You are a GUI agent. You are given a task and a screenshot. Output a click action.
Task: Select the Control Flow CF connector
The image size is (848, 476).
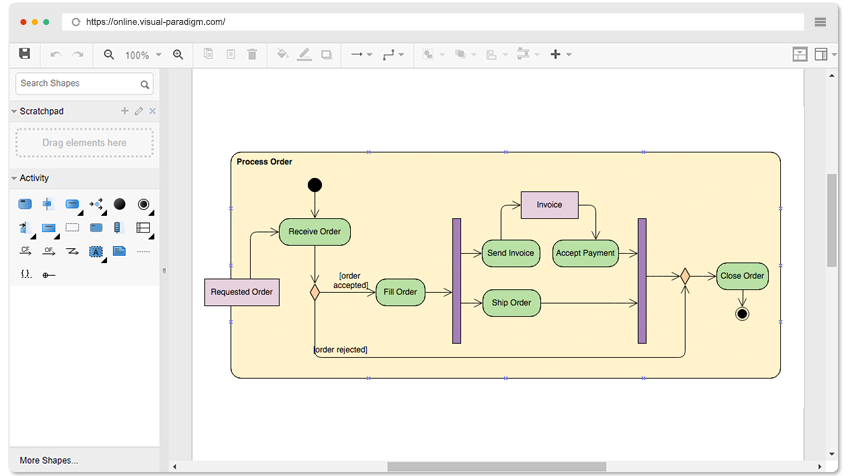click(25, 251)
